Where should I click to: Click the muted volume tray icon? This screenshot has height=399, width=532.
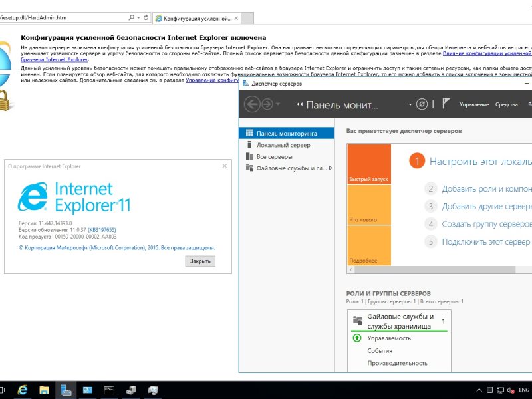click(x=510, y=390)
